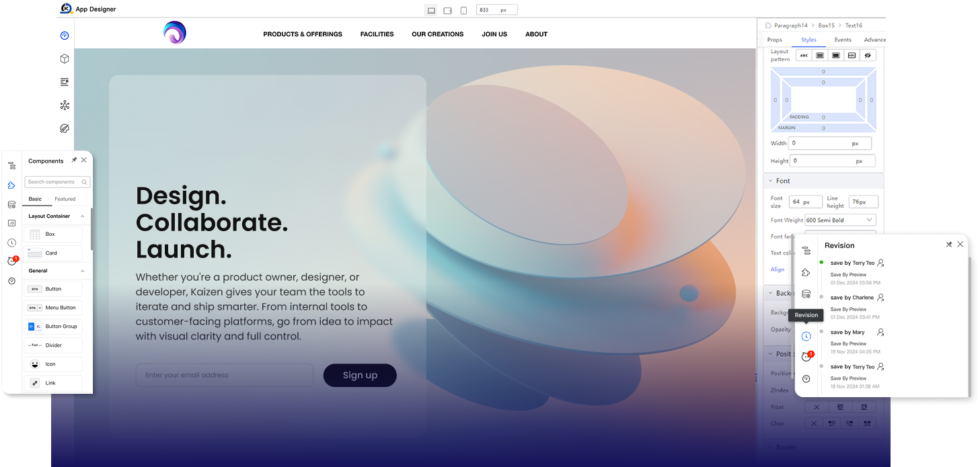The image size is (980, 467).
Task: Open the FACILITIES nav item
Action: pos(377,34)
